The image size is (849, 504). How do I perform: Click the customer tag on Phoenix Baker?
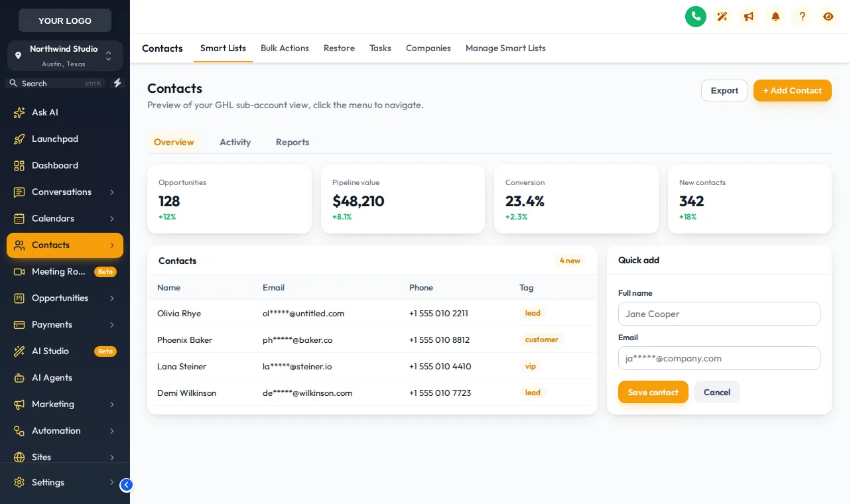(x=542, y=340)
